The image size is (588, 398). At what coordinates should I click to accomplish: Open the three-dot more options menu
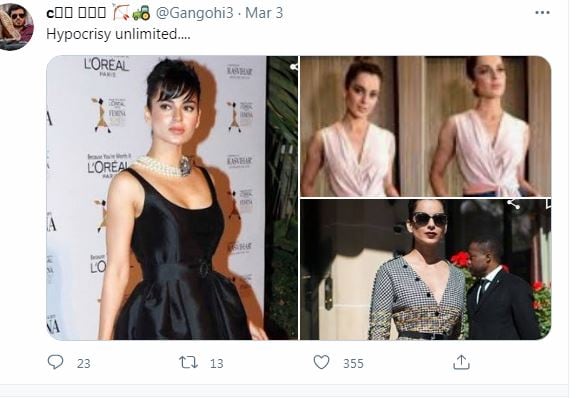(542, 13)
